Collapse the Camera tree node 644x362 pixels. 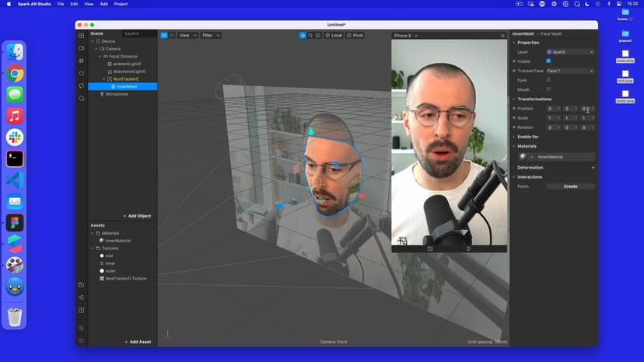click(96, 49)
